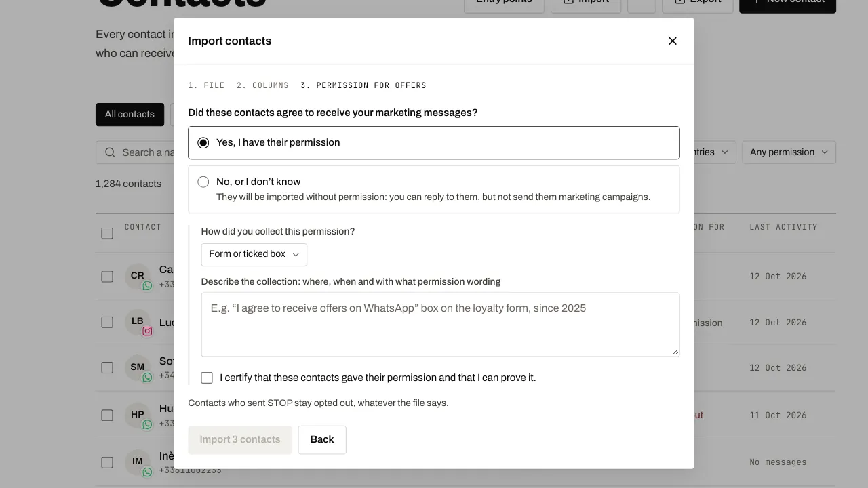
Task: Go back with the Back button
Action: [322, 440]
